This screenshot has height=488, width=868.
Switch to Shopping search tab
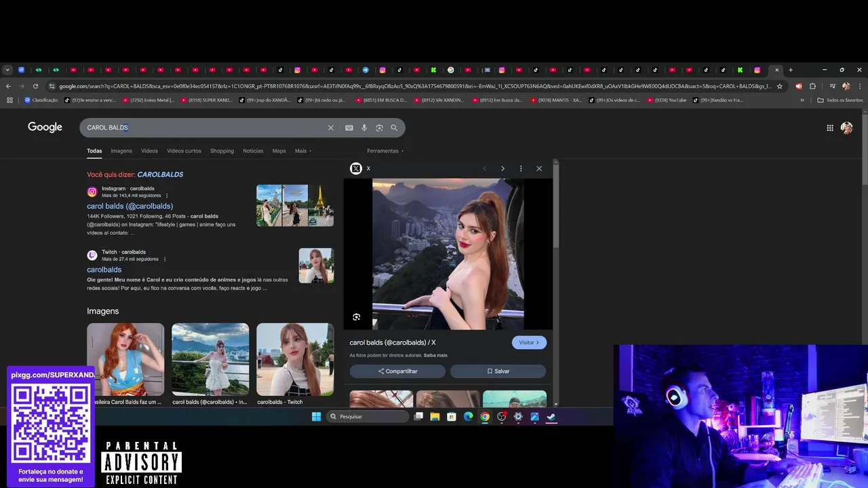click(x=222, y=150)
